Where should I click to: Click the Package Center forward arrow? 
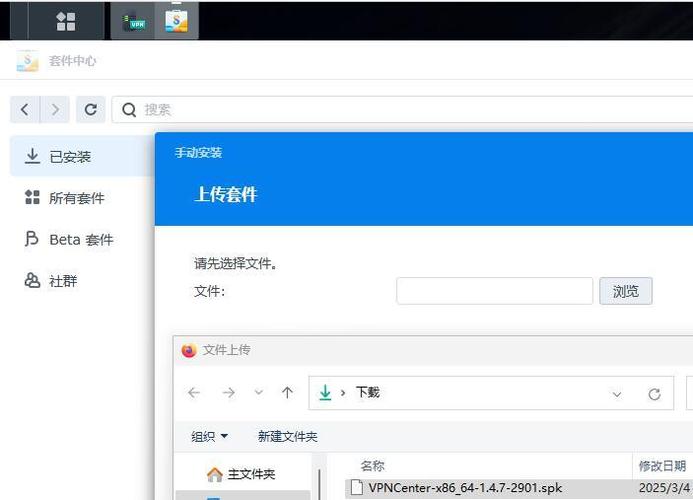pyautogui.click(x=55, y=109)
